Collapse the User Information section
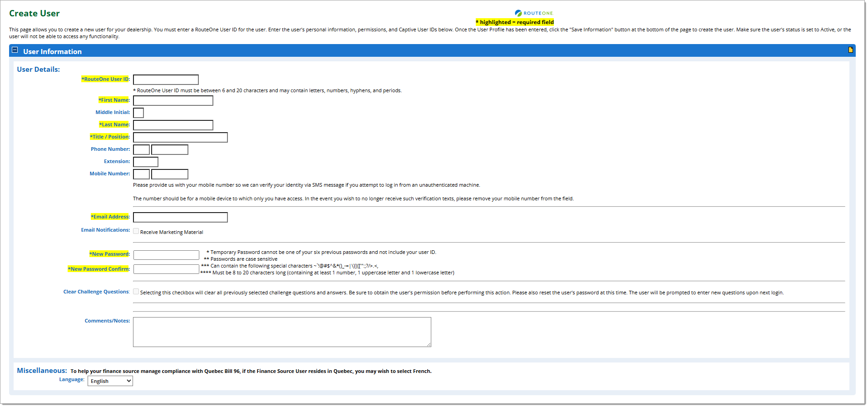 pyautogui.click(x=15, y=50)
